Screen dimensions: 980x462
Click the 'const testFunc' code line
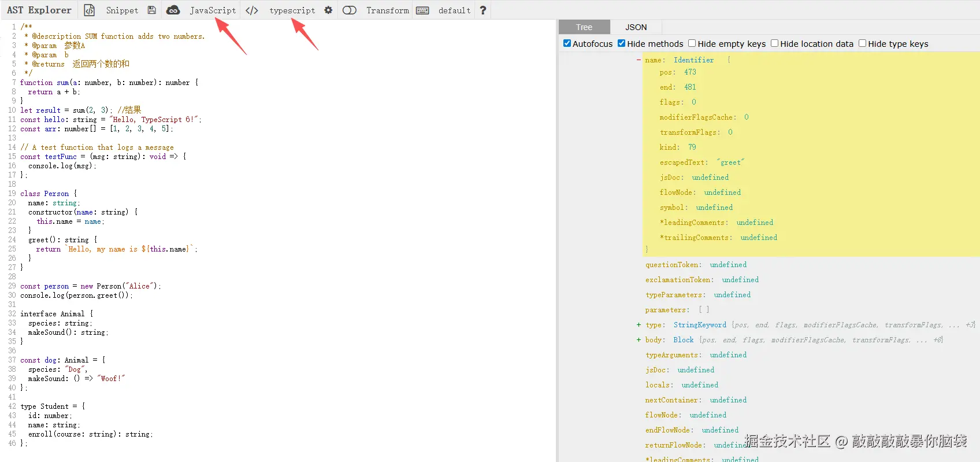[103, 157]
